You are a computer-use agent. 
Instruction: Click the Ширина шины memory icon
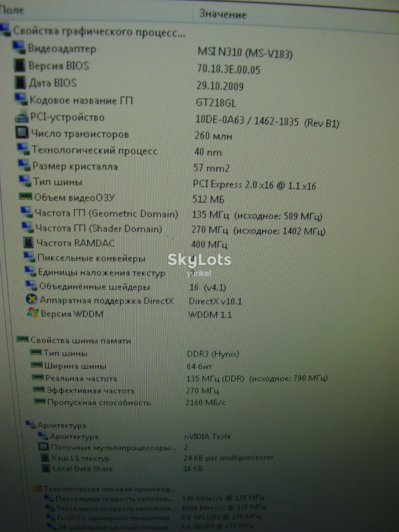point(37,365)
